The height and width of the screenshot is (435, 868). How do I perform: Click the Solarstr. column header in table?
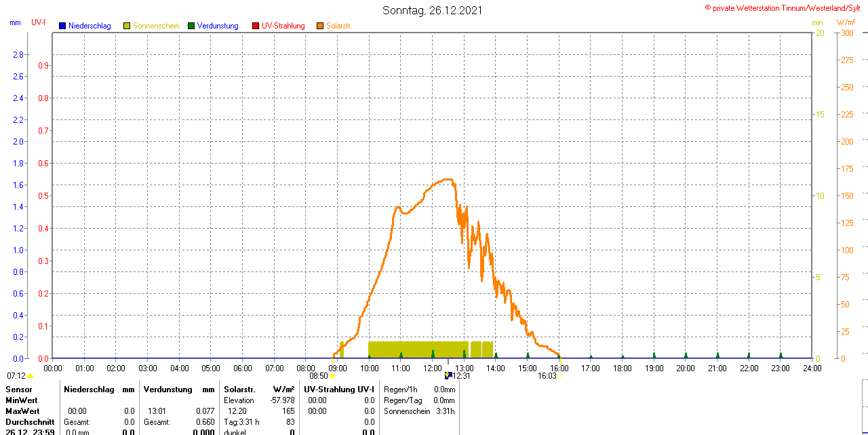pos(239,390)
